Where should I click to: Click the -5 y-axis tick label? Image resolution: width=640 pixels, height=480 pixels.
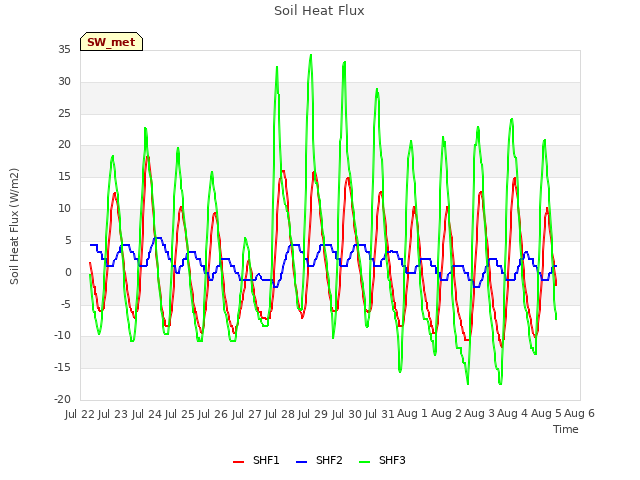coord(66,304)
